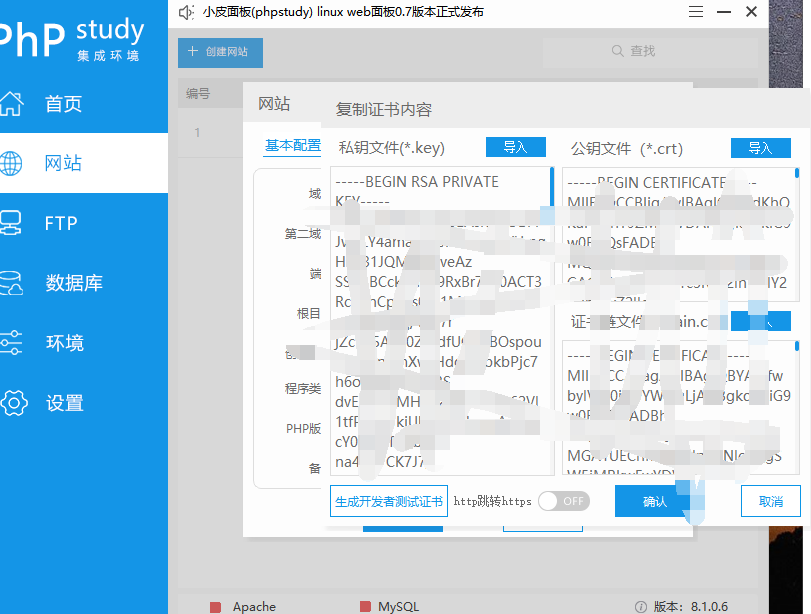This screenshot has width=811, height=614.
Task: Click the 查找 search field
Action: coord(650,51)
